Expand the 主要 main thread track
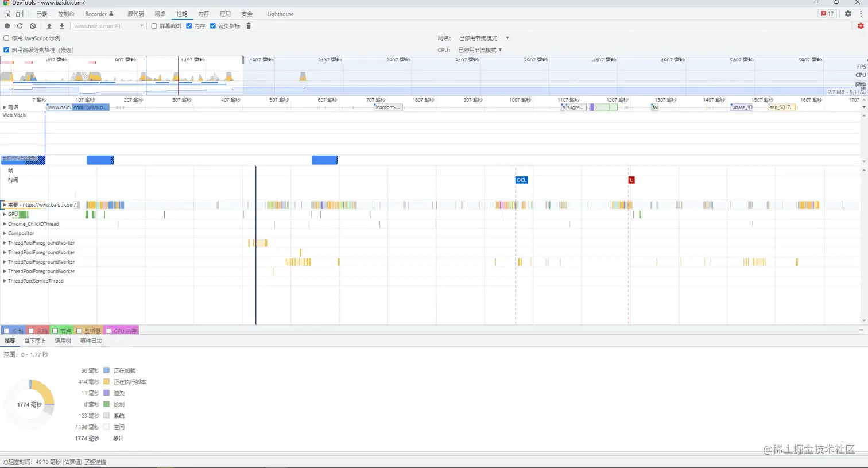 tap(5, 205)
